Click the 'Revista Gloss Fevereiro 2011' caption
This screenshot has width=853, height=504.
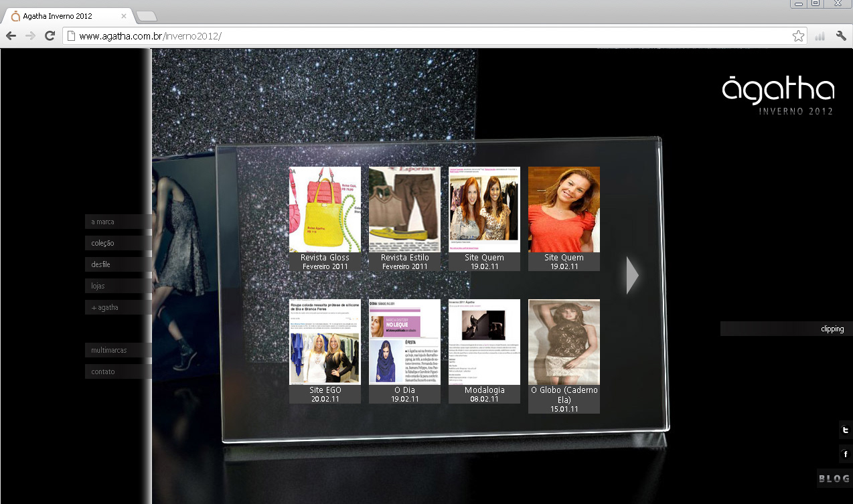click(x=325, y=262)
